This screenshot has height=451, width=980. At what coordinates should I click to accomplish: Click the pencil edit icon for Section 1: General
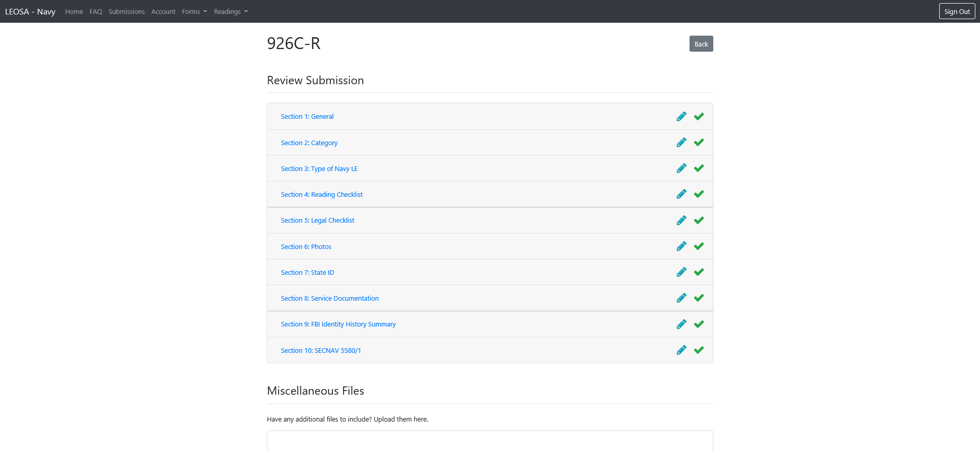(681, 117)
